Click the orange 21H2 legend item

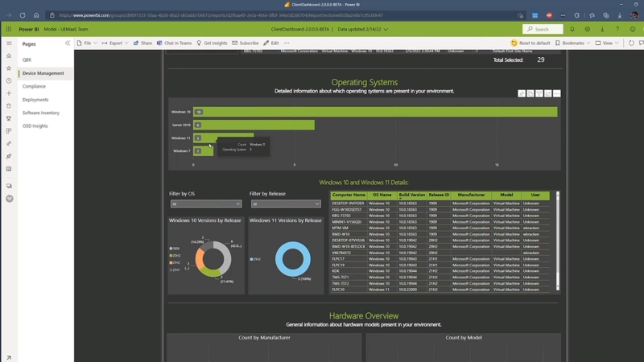coord(175,263)
